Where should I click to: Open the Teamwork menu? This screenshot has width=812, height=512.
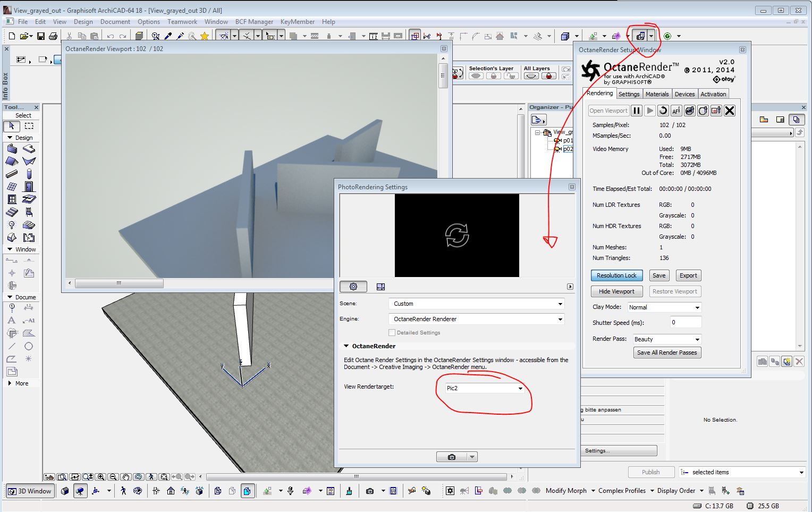(182, 22)
